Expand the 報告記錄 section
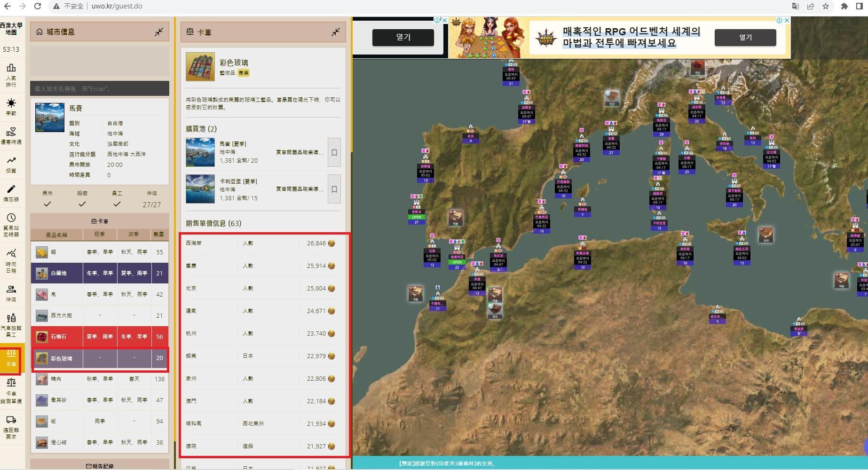868x470 pixels. (x=100, y=465)
